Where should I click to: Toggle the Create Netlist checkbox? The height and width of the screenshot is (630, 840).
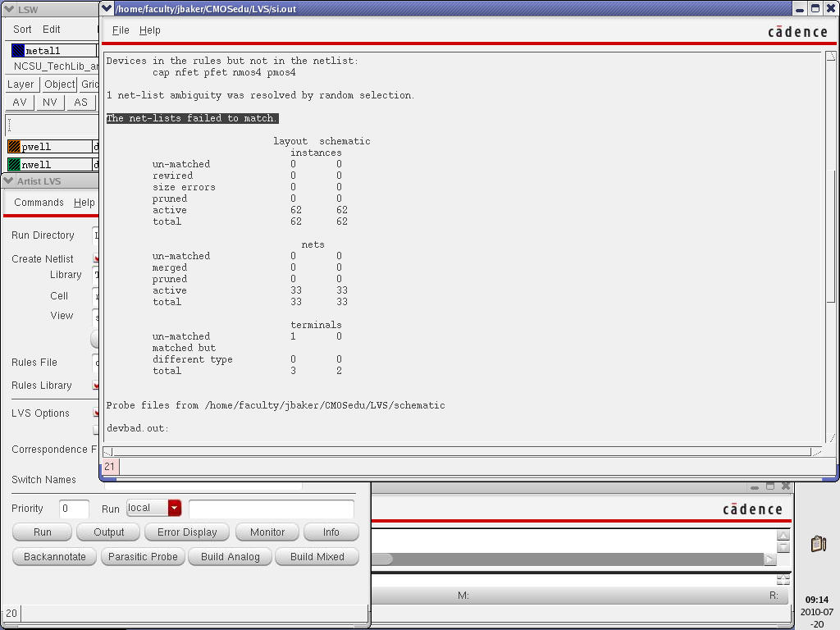pos(96,258)
